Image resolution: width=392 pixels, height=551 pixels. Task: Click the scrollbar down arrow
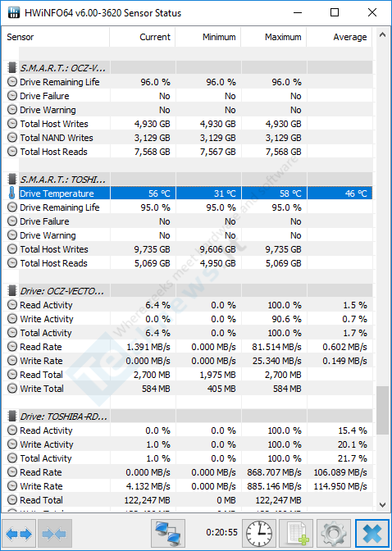382,504
